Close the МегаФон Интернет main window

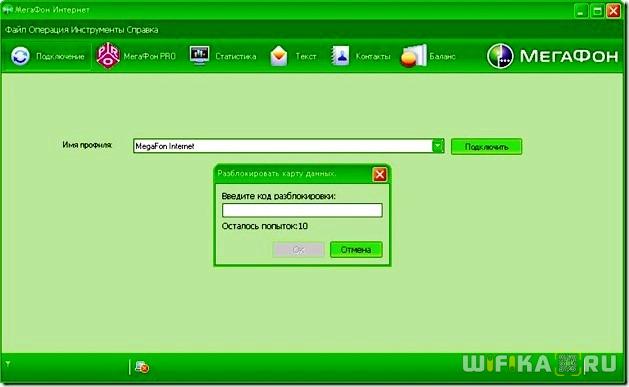(x=614, y=11)
